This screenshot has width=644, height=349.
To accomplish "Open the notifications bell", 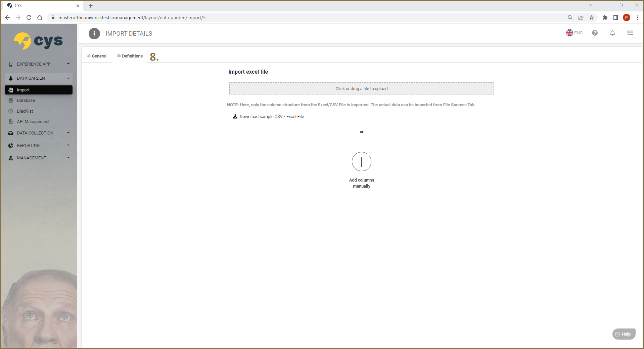I will tap(612, 33).
